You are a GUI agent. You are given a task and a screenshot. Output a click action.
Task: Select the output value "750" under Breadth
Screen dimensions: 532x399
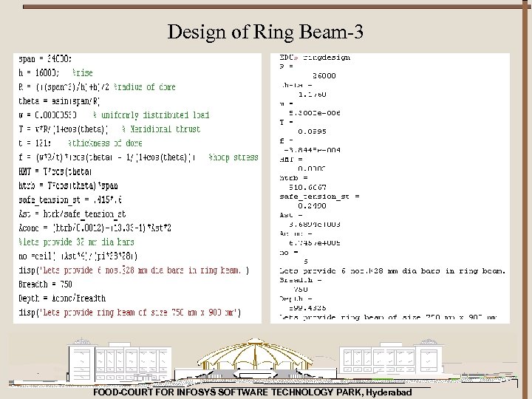[301, 289]
